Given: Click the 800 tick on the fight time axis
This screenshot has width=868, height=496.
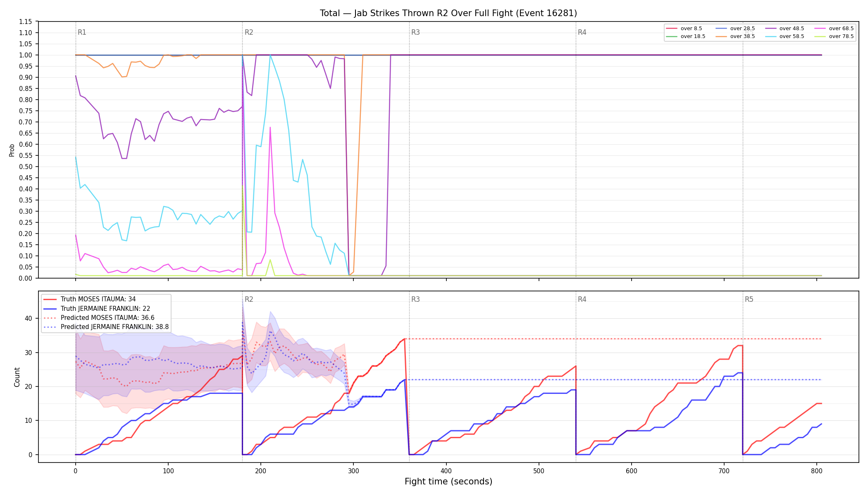Looking at the screenshot, I should pyautogui.click(x=816, y=471).
